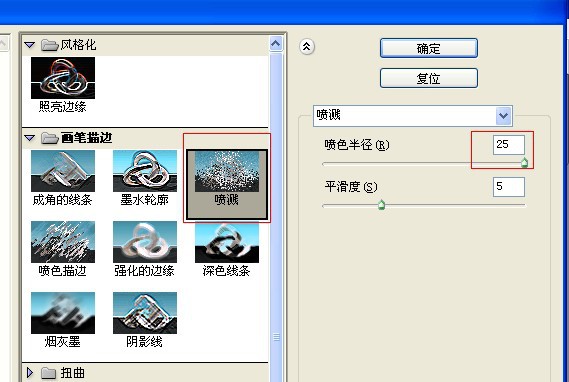Select the 照亮边缘 filter thumbnail
The height and width of the screenshot is (382, 569).
(x=63, y=78)
